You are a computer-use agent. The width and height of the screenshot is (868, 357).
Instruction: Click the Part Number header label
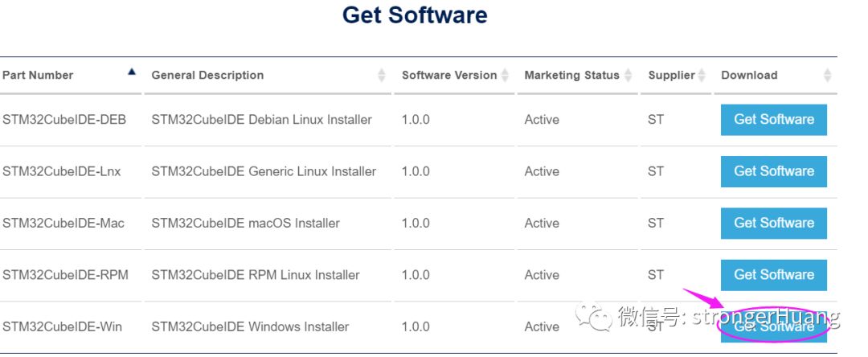click(x=38, y=76)
